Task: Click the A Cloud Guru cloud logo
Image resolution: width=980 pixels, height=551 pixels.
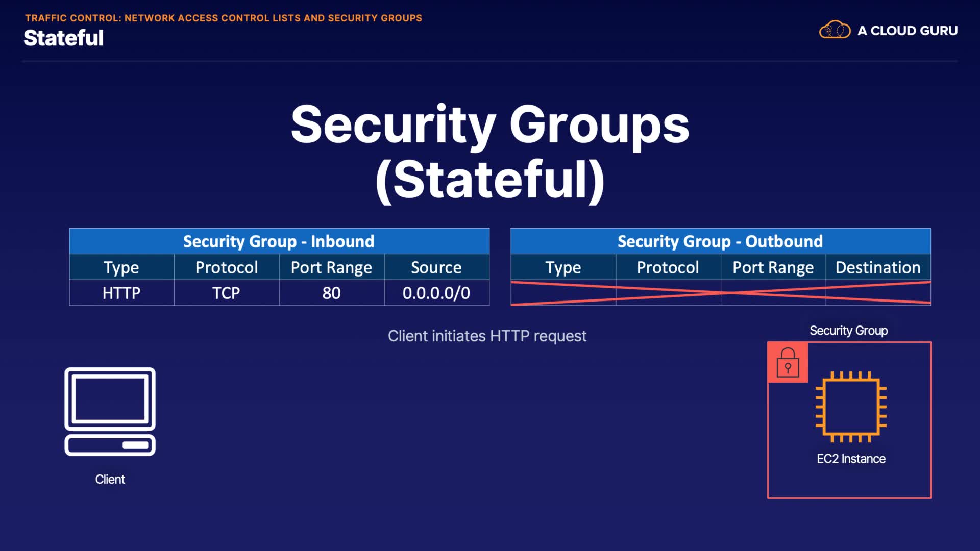Action: tap(835, 30)
